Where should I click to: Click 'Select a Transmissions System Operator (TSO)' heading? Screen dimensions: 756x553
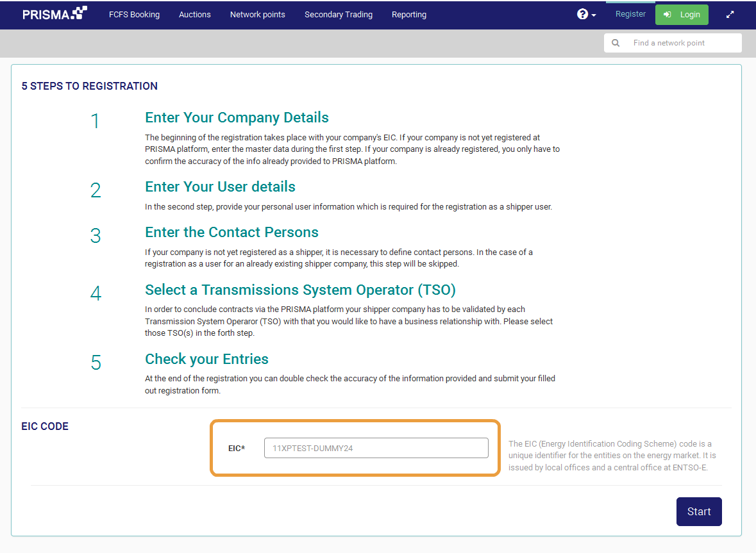point(300,290)
